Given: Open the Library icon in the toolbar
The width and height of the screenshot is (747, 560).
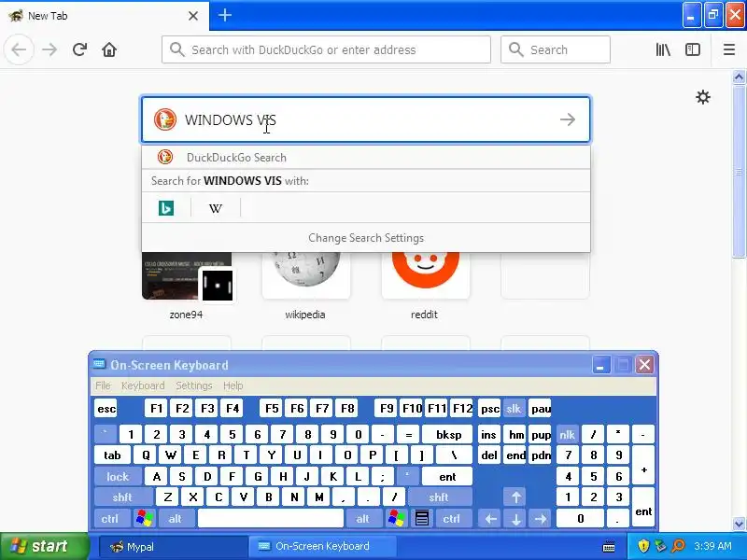Looking at the screenshot, I should tap(663, 49).
